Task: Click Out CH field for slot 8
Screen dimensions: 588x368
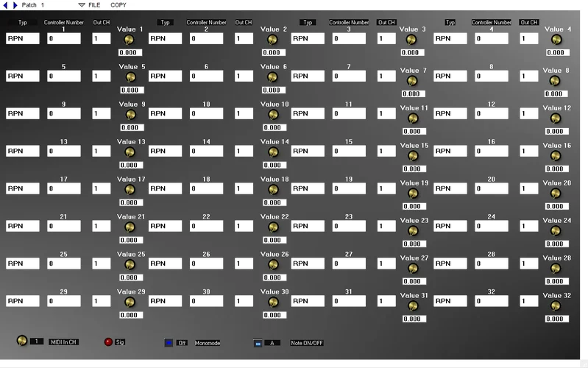Action: (x=528, y=76)
